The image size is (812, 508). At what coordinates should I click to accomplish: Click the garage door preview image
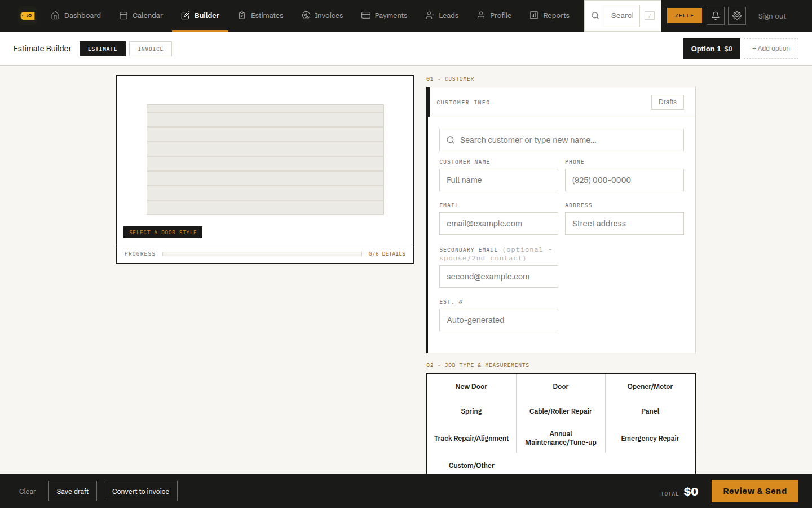point(265,160)
